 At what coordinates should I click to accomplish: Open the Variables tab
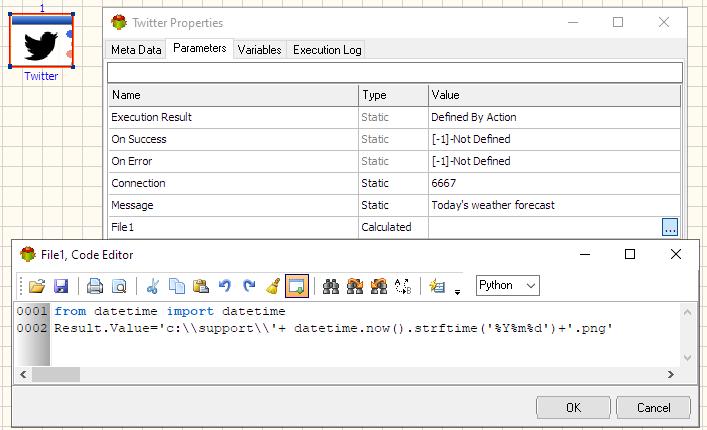pos(260,50)
